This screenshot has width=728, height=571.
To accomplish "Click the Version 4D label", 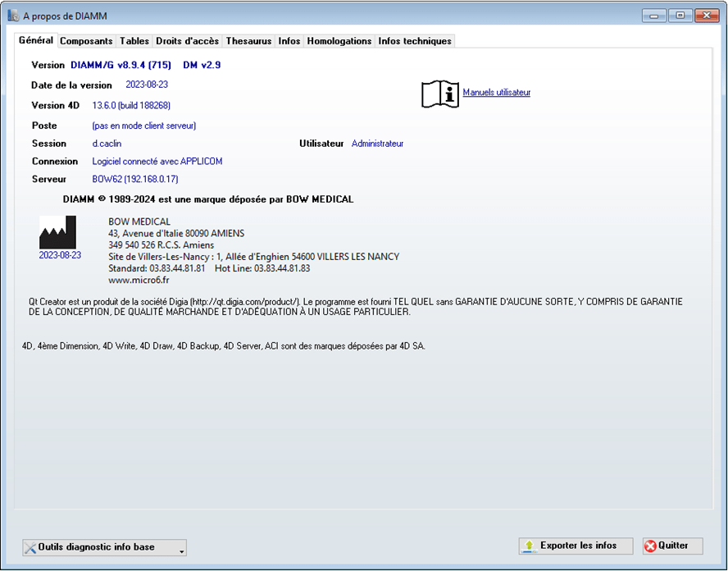I will pyautogui.click(x=55, y=106).
